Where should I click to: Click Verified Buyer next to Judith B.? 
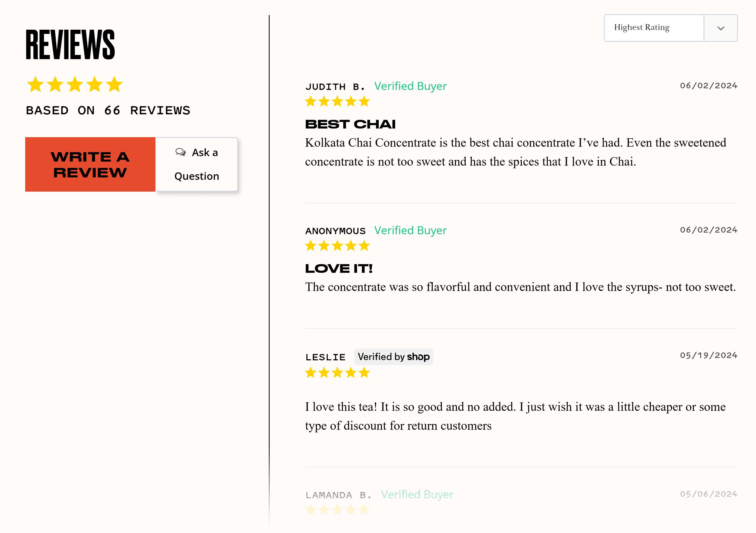(x=410, y=86)
